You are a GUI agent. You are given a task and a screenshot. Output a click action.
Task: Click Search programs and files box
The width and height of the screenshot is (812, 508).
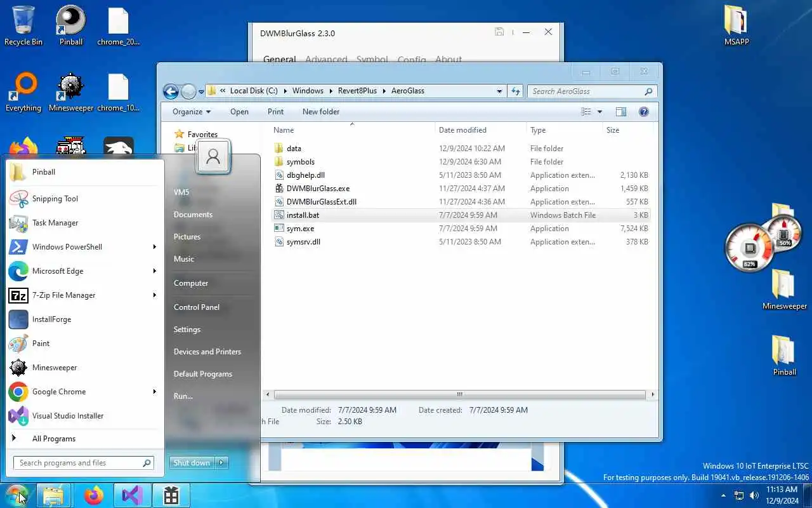[84, 463]
